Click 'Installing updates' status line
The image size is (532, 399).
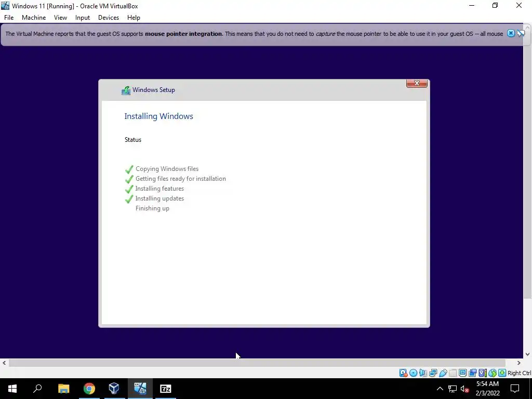159,198
